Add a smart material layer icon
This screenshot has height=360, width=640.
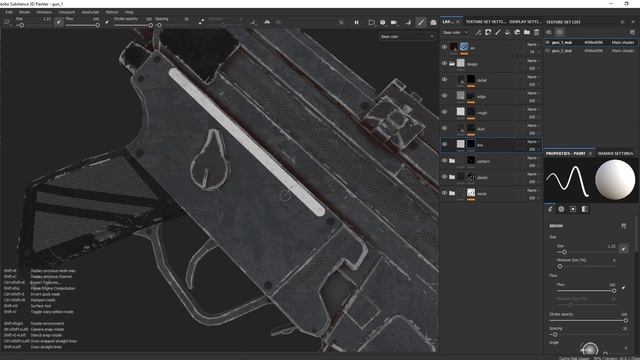click(517, 32)
